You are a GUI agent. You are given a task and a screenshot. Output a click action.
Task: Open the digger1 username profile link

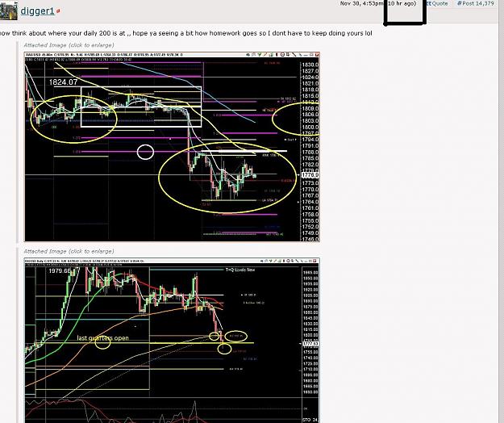(37, 11)
